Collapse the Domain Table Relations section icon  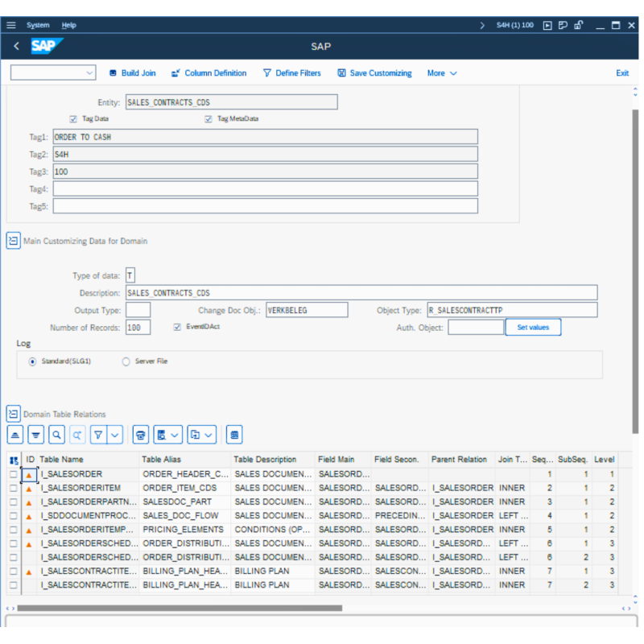click(13, 414)
